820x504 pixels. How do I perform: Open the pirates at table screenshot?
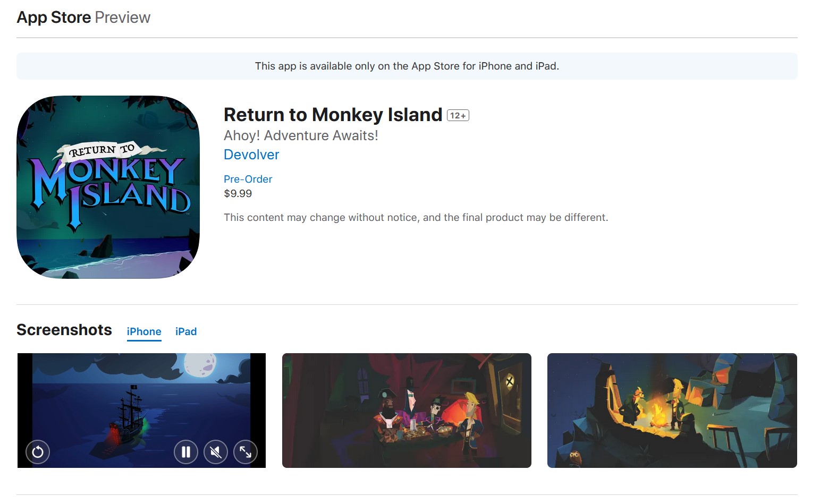pos(407,411)
